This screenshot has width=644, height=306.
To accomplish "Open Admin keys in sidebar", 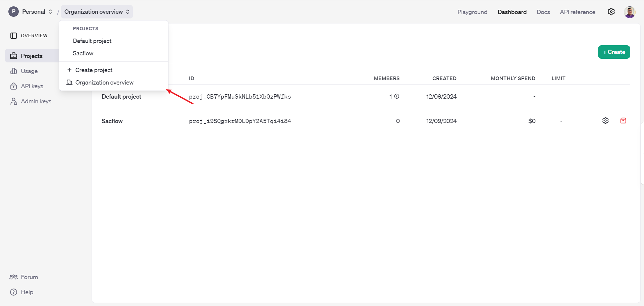I will click(x=36, y=101).
